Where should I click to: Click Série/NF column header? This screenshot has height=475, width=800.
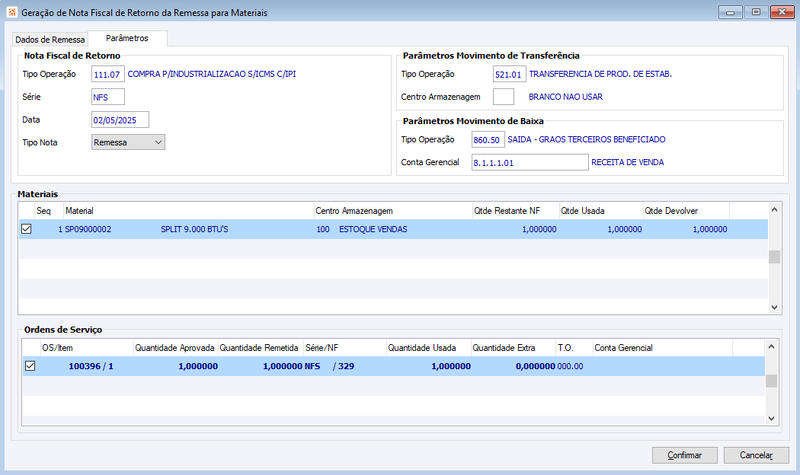(344, 347)
